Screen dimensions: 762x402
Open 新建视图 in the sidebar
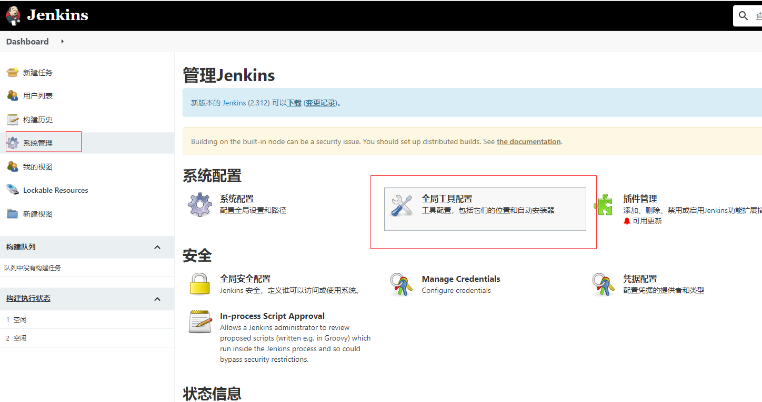pos(38,214)
